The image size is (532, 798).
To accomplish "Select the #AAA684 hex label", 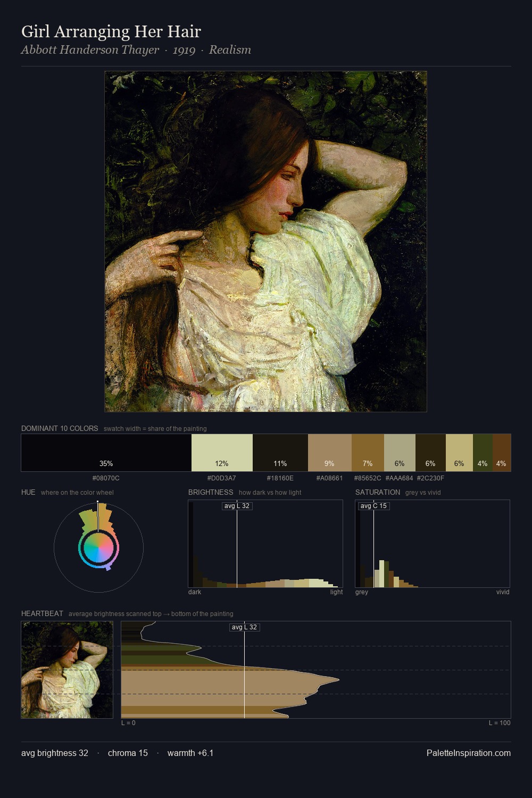I will pos(399,478).
